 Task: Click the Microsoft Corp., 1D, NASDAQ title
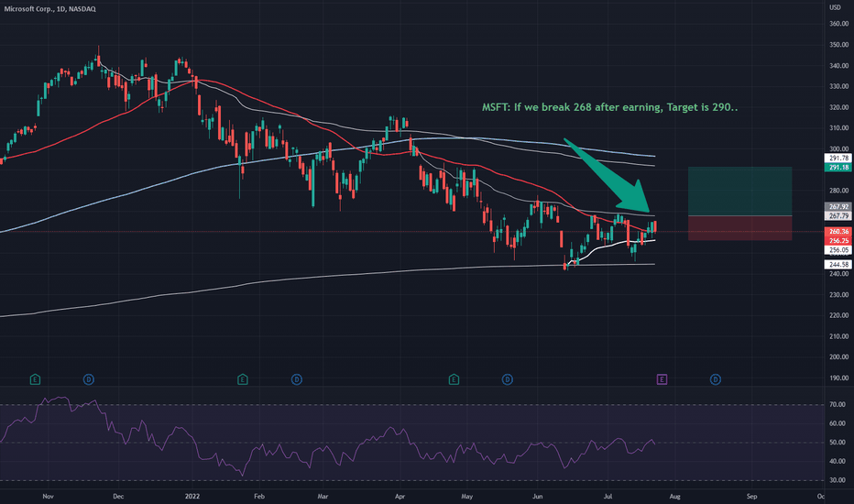(50, 9)
